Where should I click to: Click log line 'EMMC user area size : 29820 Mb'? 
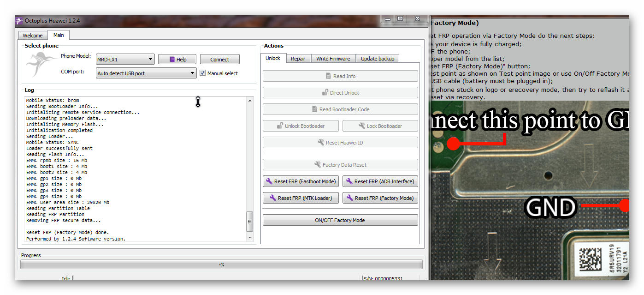68,203
